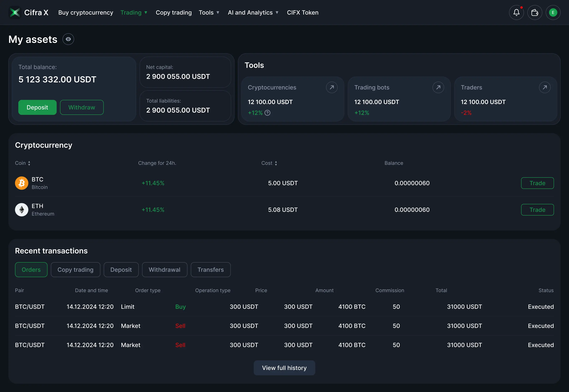The width and height of the screenshot is (569, 392).
Task: Click the help icon next to +12%
Action: tap(268, 113)
